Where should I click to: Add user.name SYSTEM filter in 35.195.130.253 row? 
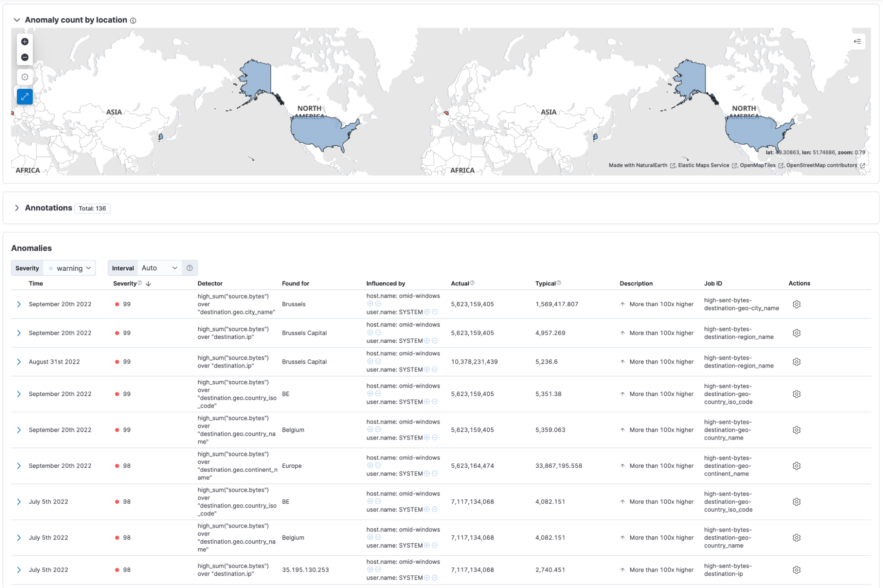click(x=427, y=578)
